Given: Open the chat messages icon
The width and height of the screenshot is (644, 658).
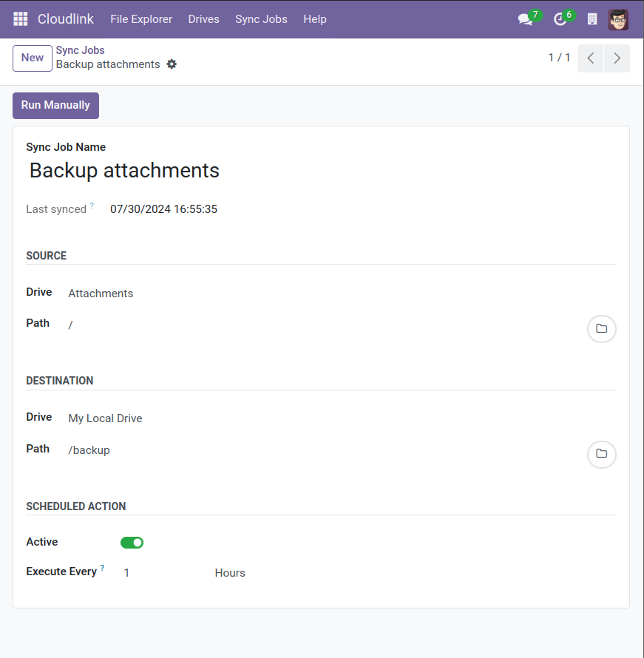Looking at the screenshot, I should tap(526, 19).
